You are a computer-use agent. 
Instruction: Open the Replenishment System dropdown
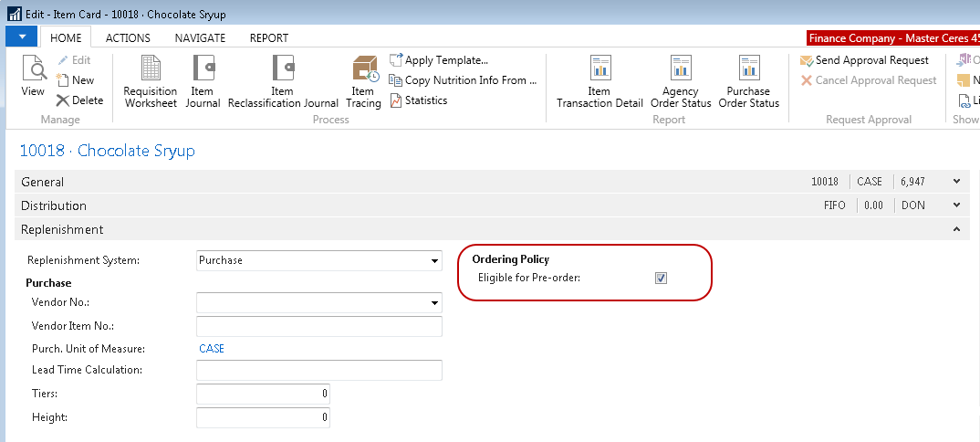(x=434, y=261)
